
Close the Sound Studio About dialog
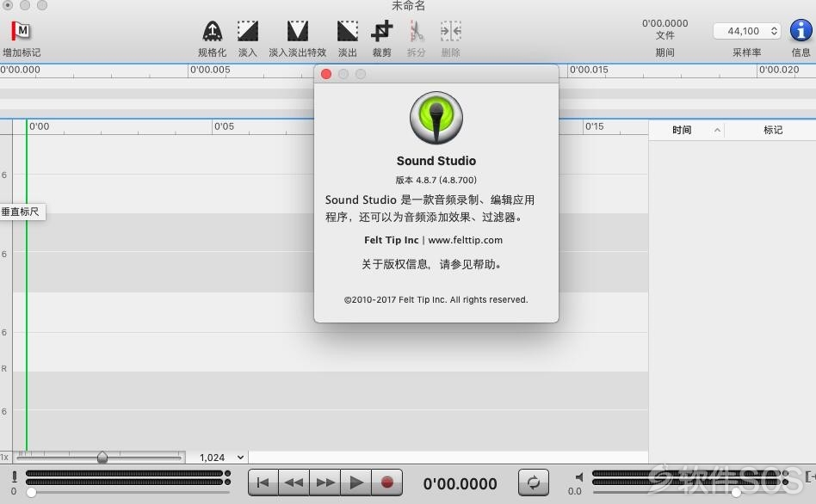[x=326, y=74]
